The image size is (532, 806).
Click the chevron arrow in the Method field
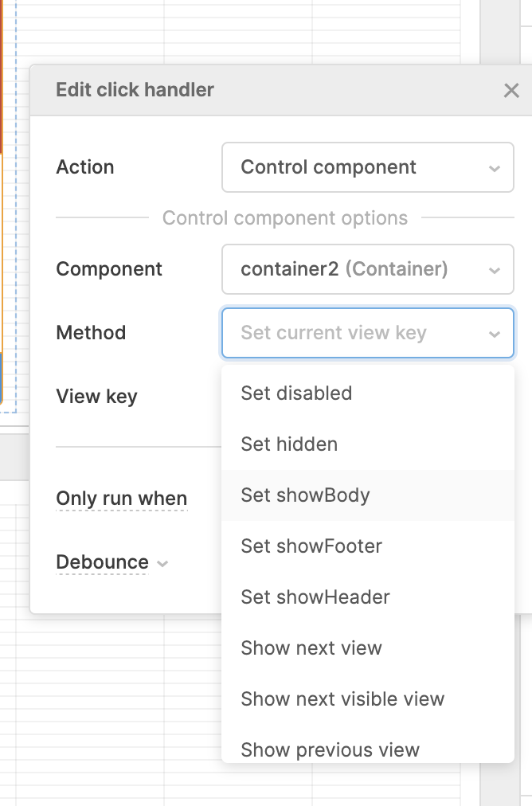pos(495,335)
